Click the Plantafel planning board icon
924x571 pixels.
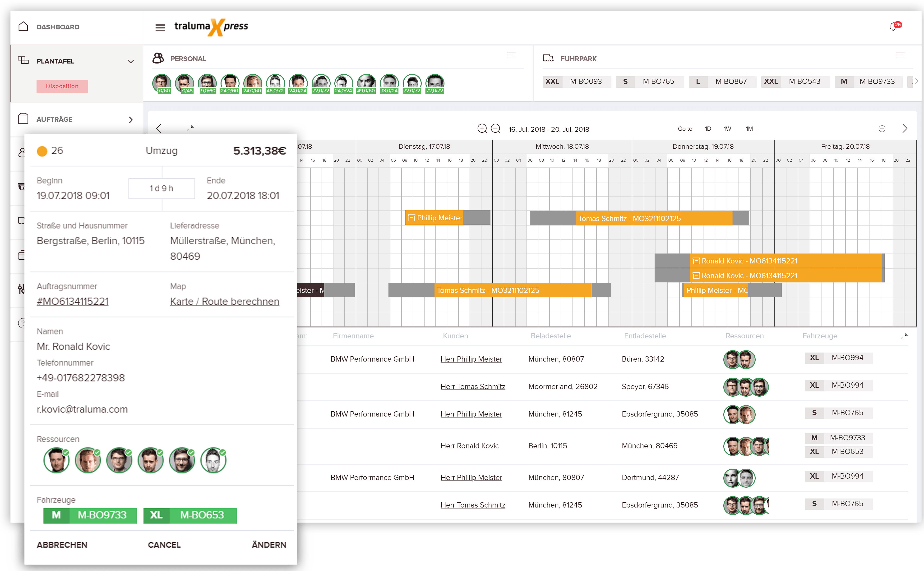23,60
